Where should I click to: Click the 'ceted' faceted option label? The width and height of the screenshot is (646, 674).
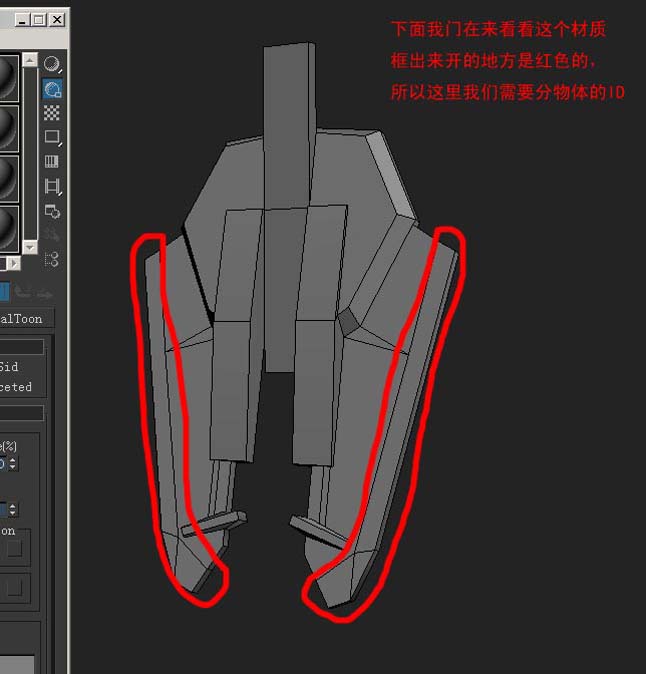click(x=16, y=387)
